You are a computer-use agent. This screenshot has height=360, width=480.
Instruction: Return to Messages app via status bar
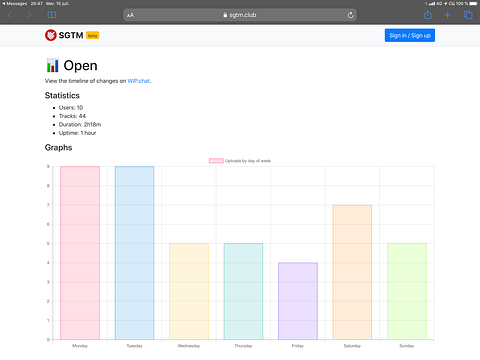(x=14, y=4)
